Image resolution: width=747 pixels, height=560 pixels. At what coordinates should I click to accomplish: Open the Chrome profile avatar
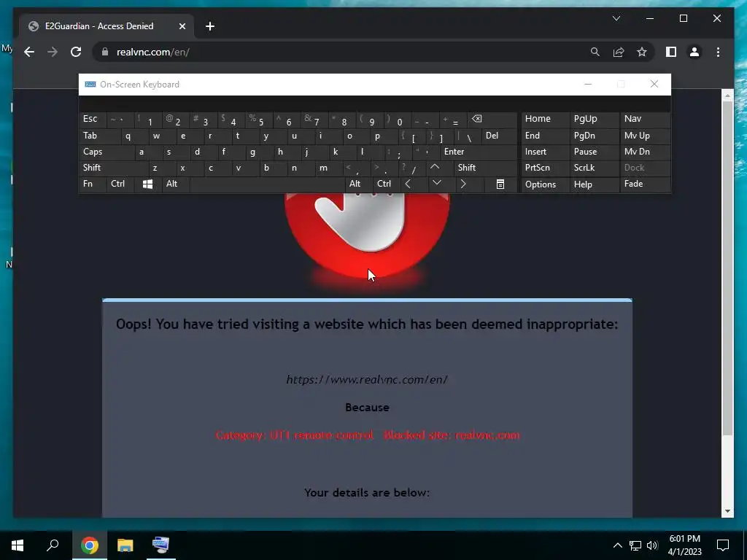[x=694, y=52]
